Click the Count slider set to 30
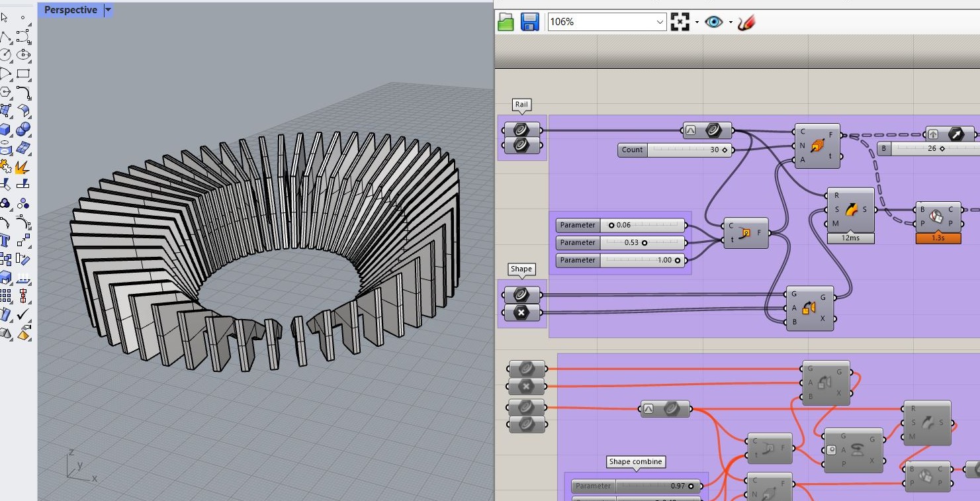Viewport: 980px width, 501px height. (x=688, y=150)
